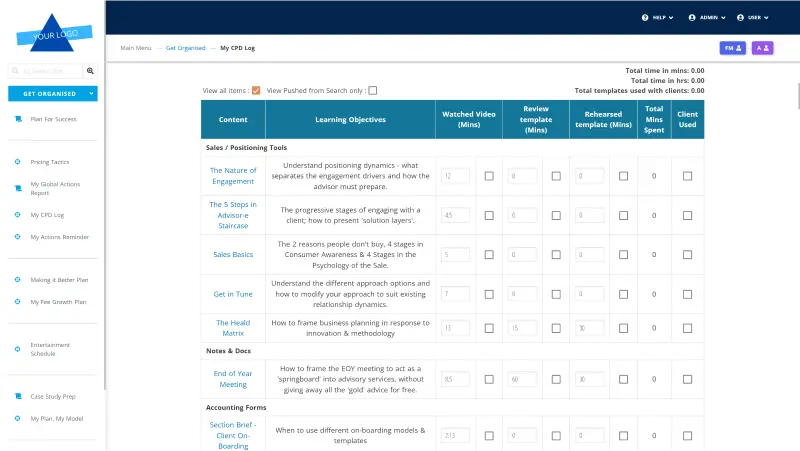The width and height of the screenshot is (800, 451).
Task: Click the Pricing Tactics sidebar icon
Action: [x=18, y=161]
